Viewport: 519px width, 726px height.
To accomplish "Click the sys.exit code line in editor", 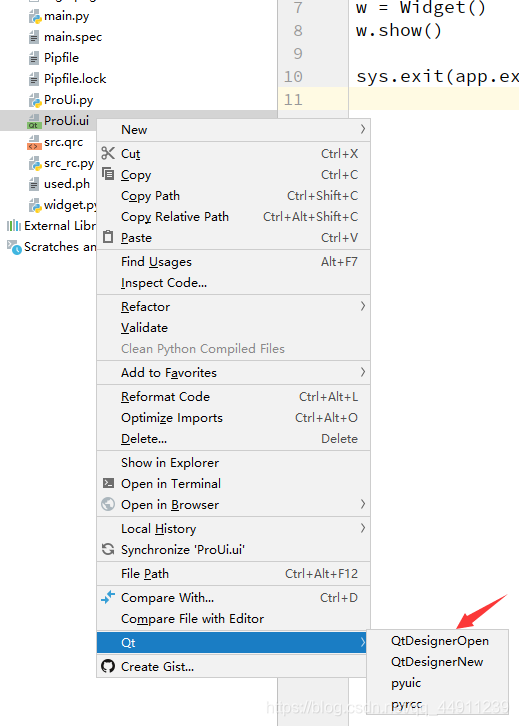I will click(x=437, y=76).
